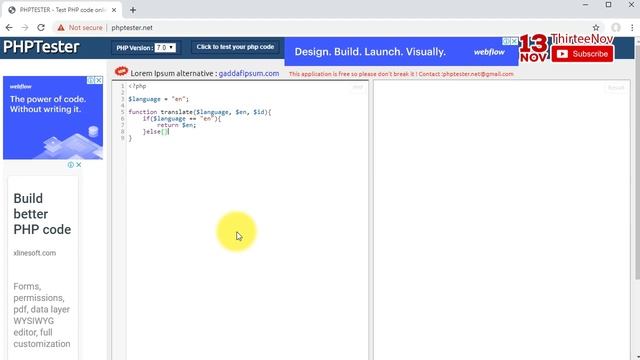Viewport: 640px width, 360px height.
Task: Open ad info on left webflow ad
Action: [91, 80]
